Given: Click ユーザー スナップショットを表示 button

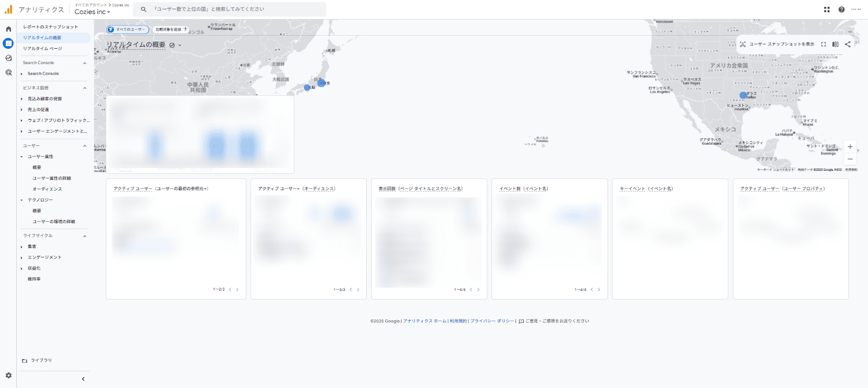Looking at the screenshot, I should [777, 44].
